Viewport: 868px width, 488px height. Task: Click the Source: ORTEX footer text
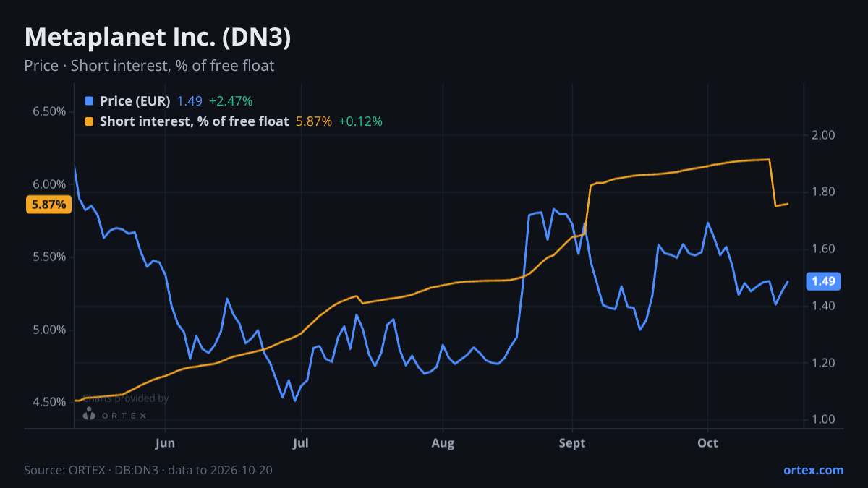click(x=148, y=470)
